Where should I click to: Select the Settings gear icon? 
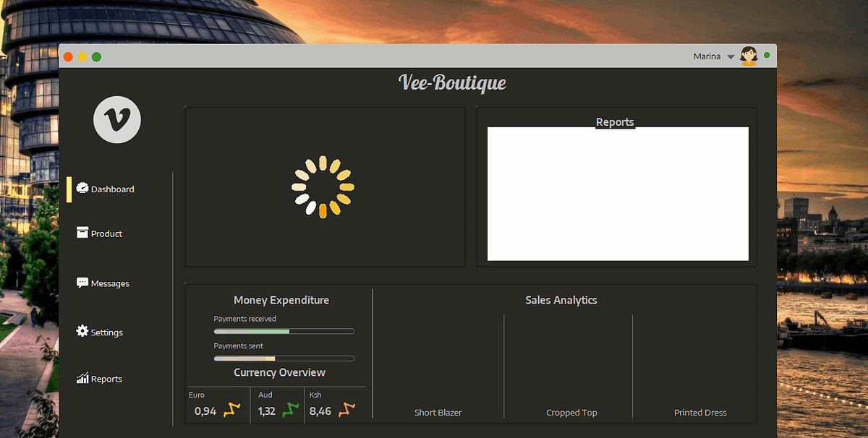coord(80,331)
